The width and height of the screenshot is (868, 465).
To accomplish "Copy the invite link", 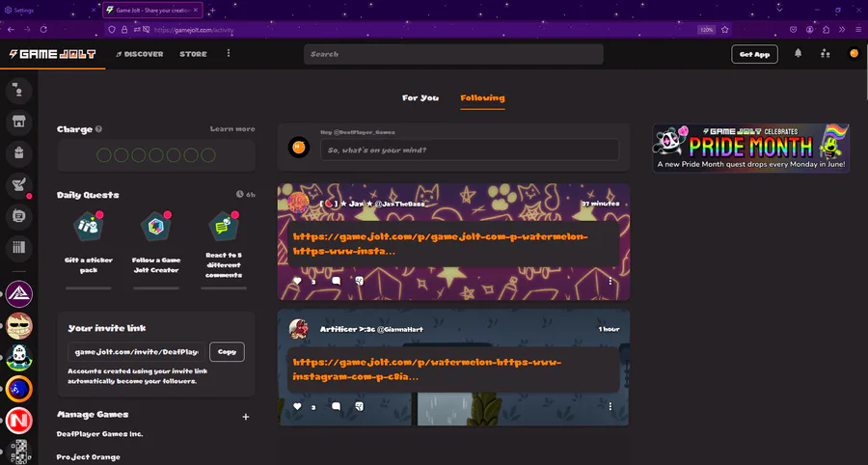I will click(x=227, y=352).
